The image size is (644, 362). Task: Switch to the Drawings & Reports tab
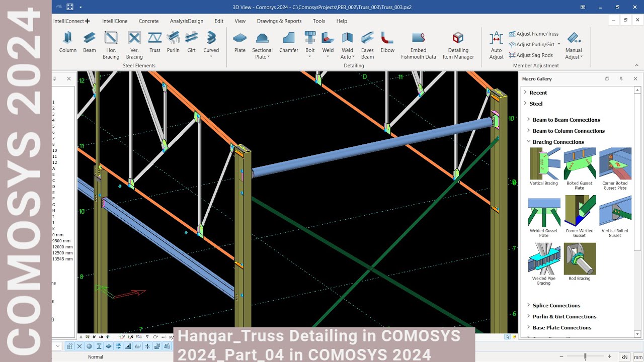(279, 21)
